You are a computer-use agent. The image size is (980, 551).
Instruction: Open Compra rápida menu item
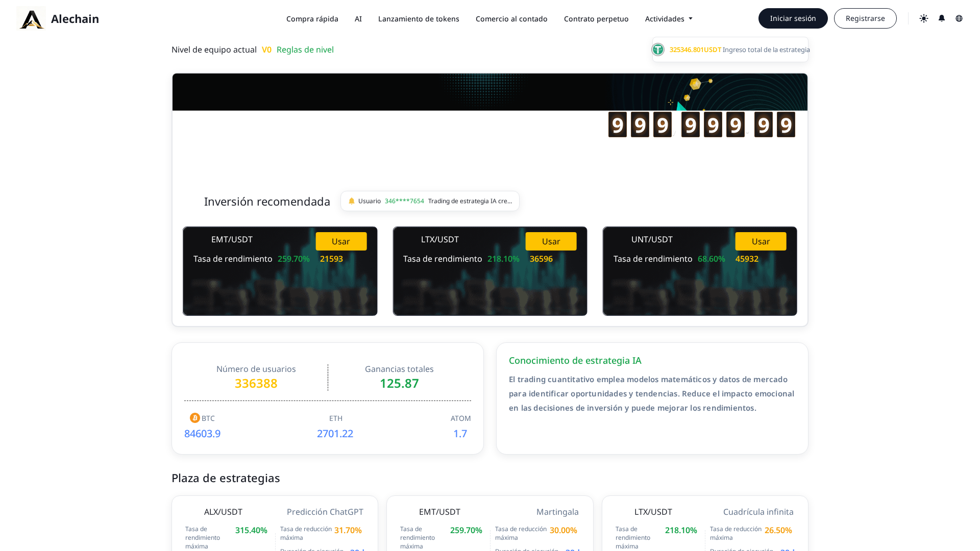[312, 19]
